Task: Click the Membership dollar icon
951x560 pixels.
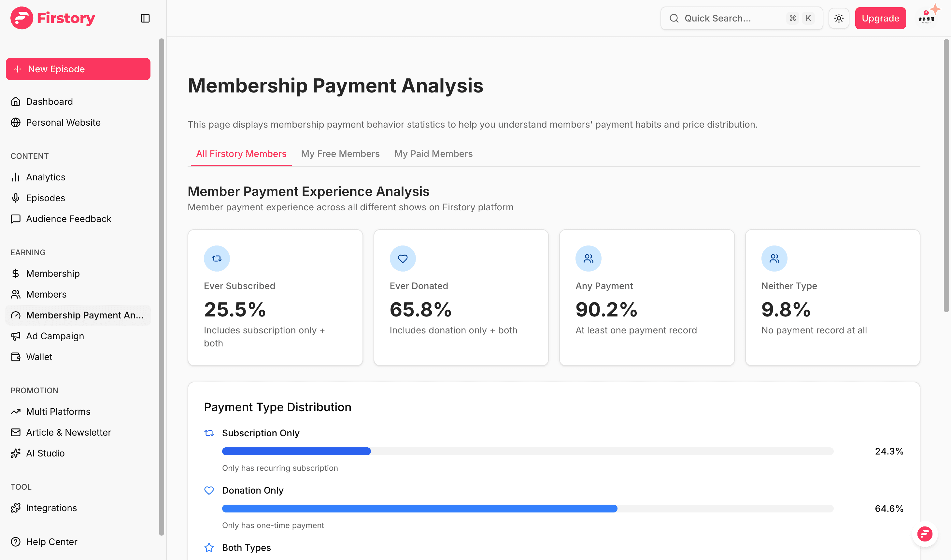Action: (x=16, y=273)
